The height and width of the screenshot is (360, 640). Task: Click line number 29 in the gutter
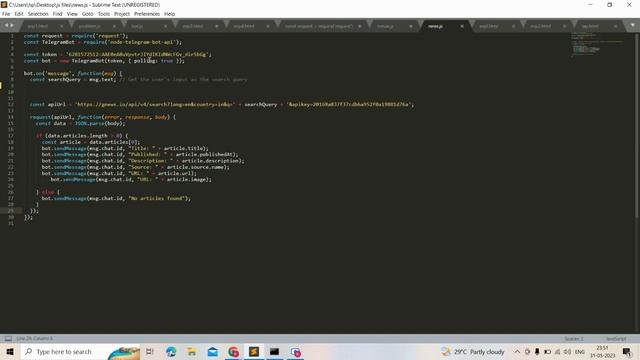[11, 211]
